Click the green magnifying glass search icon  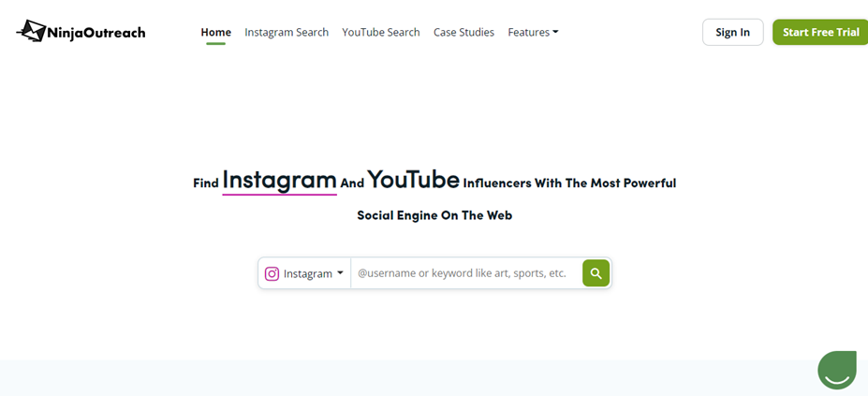pos(596,273)
